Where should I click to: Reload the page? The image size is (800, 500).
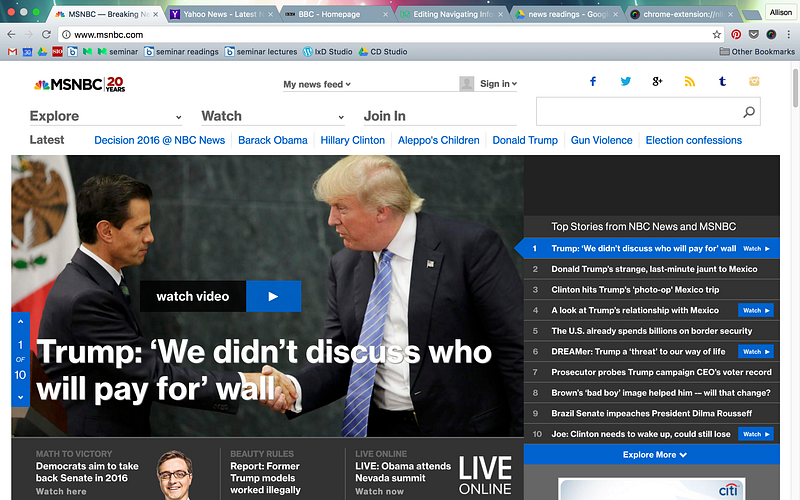pos(46,34)
